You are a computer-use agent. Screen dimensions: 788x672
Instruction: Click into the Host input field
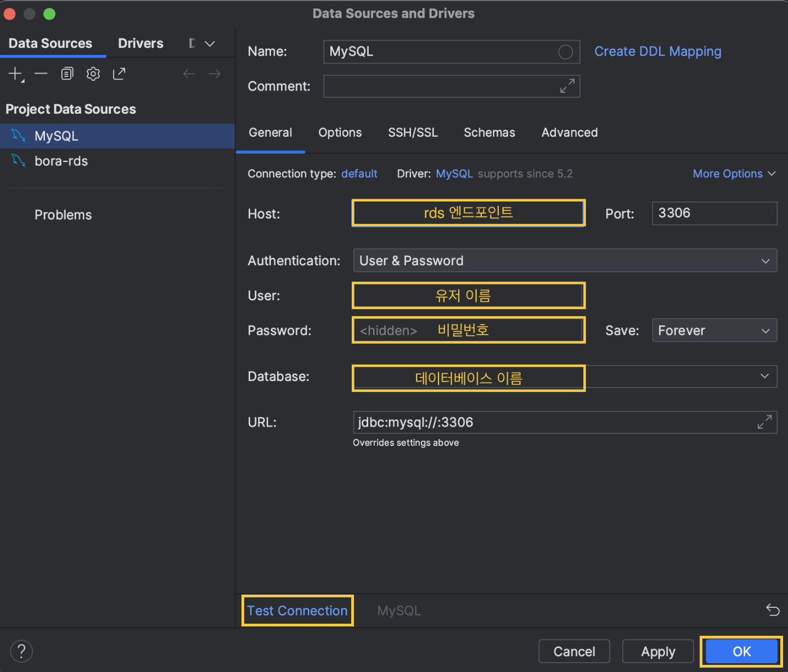click(x=469, y=213)
